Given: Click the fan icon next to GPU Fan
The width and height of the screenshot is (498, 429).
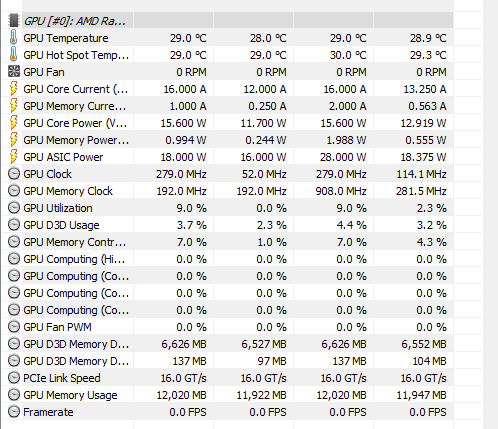Looking at the screenshot, I should (14, 72).
